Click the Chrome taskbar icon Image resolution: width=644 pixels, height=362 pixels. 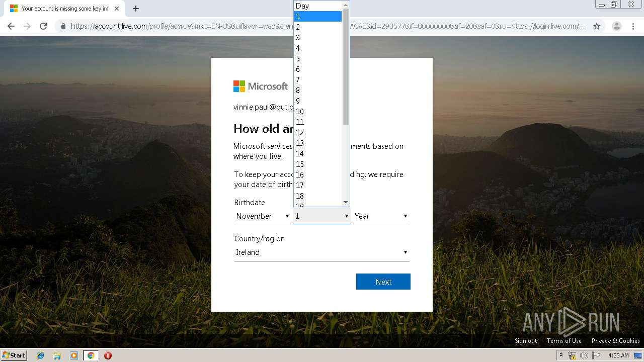coord(91,355)
